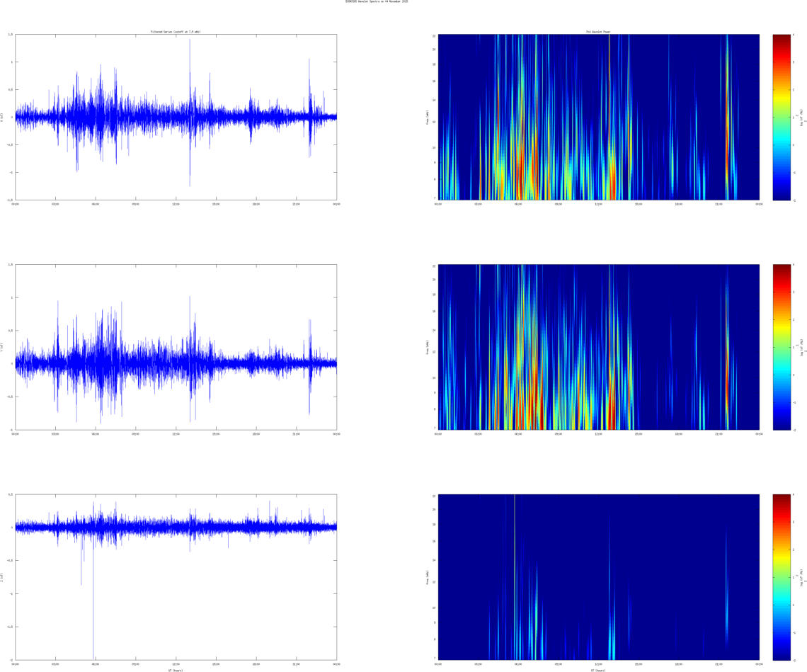The image size is (807, 672).
Task: Click 'UT (hours)' label under bottom spectrogram
Action: 599,670
